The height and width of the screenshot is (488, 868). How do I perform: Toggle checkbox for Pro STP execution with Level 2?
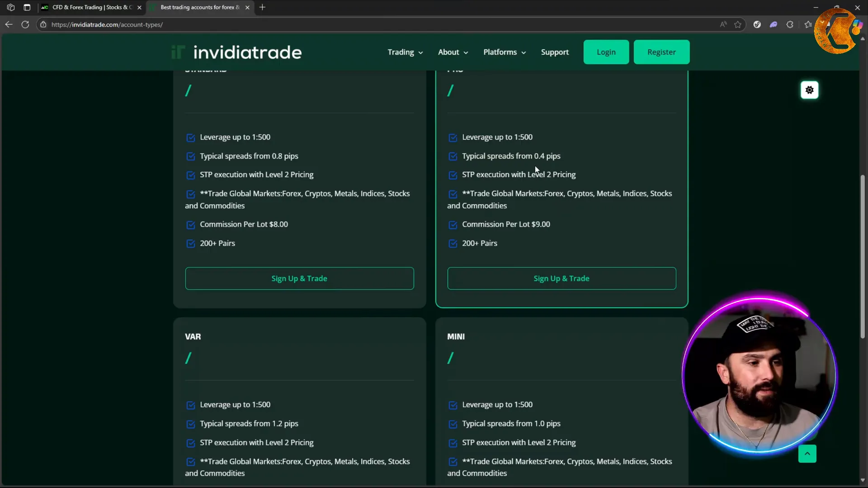tap(453, 175)
